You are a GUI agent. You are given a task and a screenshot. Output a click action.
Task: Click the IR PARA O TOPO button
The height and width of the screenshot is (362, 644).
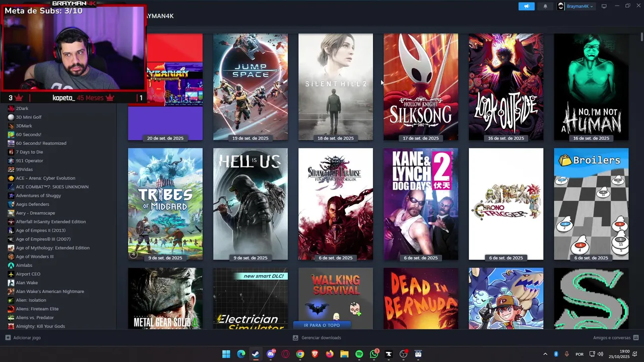(322, 325)
